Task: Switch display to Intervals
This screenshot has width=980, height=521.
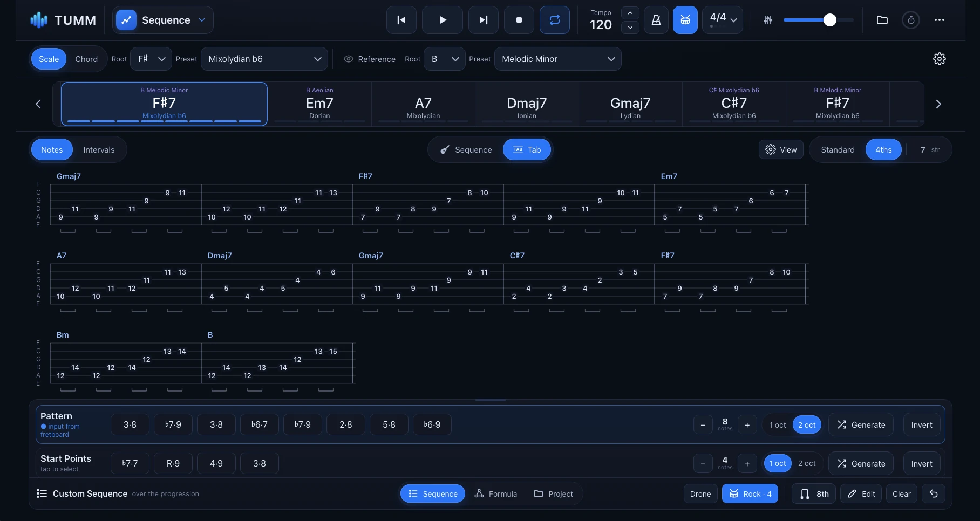Action: click(99, 149)
